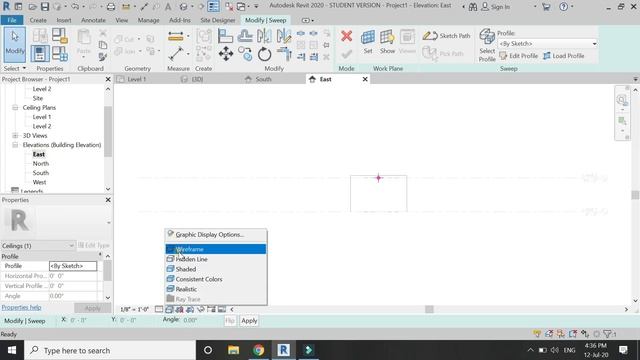Click the help question mark icon
Screen dimensions: 640x360
pos(563,7)
